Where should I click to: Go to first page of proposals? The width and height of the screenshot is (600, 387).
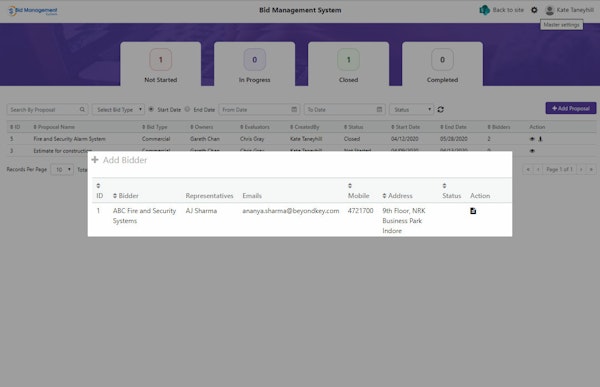click(528, 169)
